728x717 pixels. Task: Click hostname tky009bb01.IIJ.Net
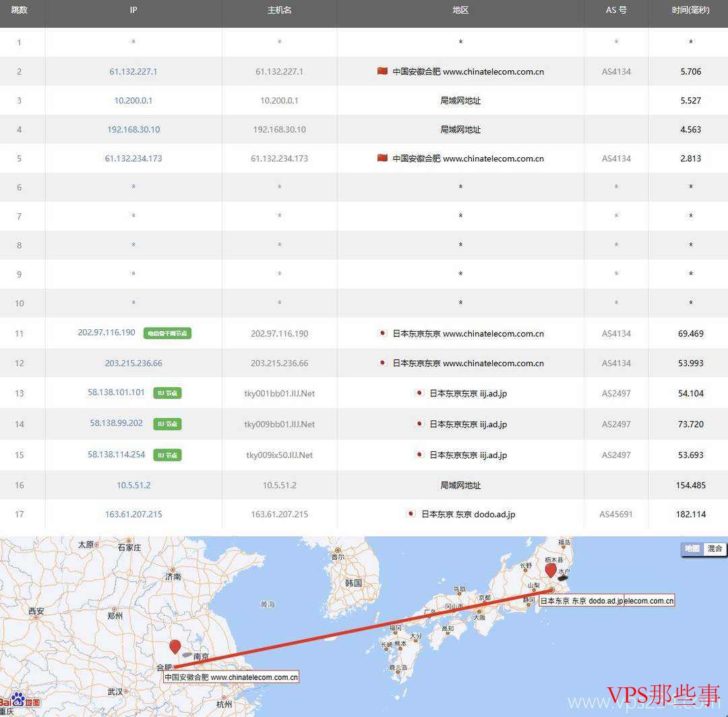[279, 424]
